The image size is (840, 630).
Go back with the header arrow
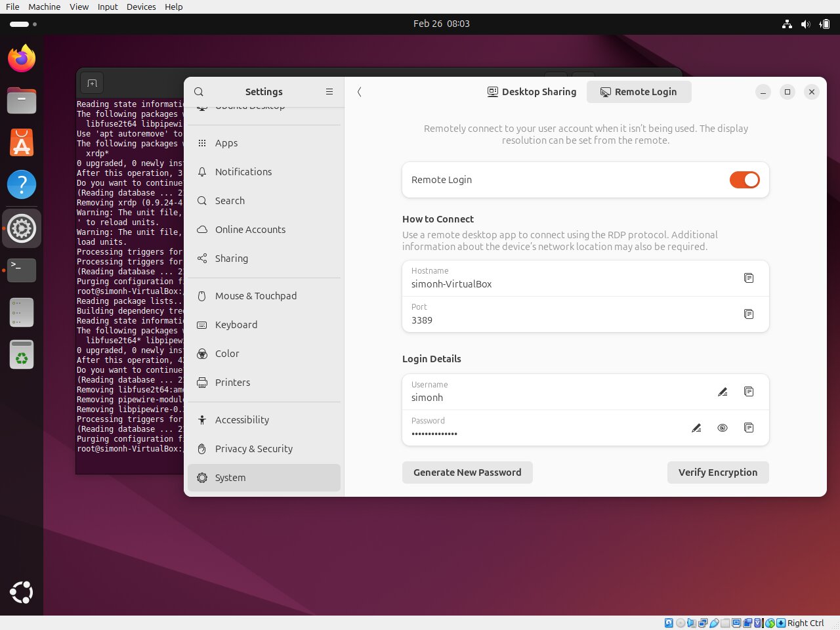[x=360, y=92]
